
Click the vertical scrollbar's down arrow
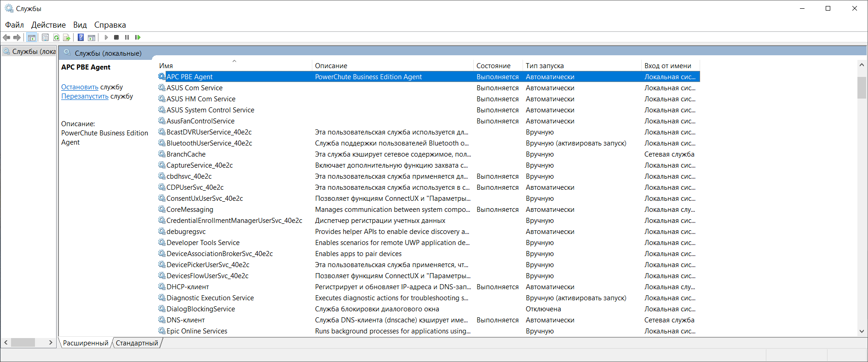[x=862, y=331]
